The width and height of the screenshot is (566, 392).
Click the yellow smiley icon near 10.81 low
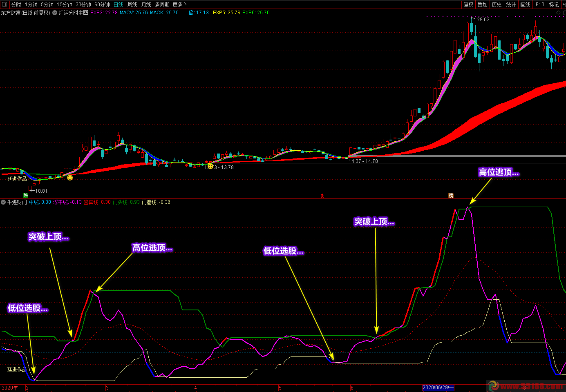point(70,178)
